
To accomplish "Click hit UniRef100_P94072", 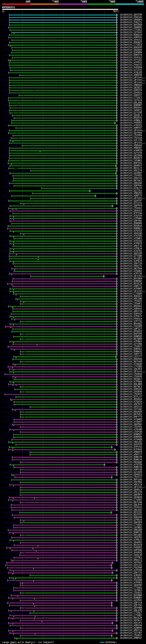I will coord(131,65).
